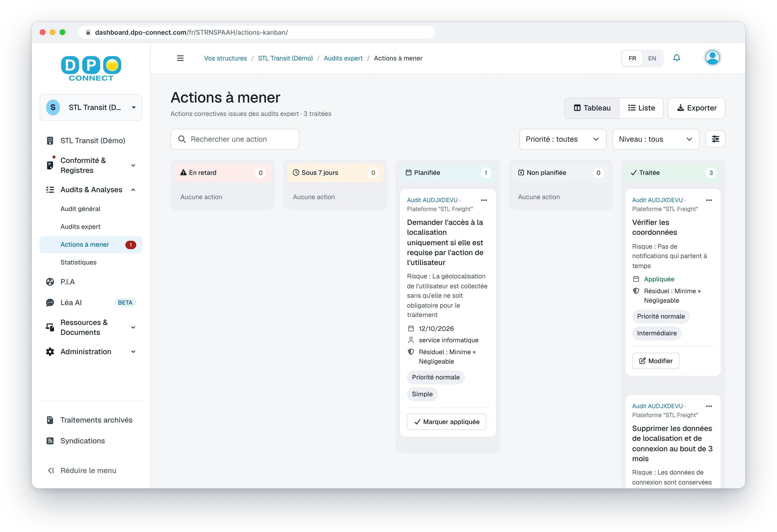Switch the language to EN
Image resolution: width=777 pixels, height=532 pixels.
(x=652, y=58)
